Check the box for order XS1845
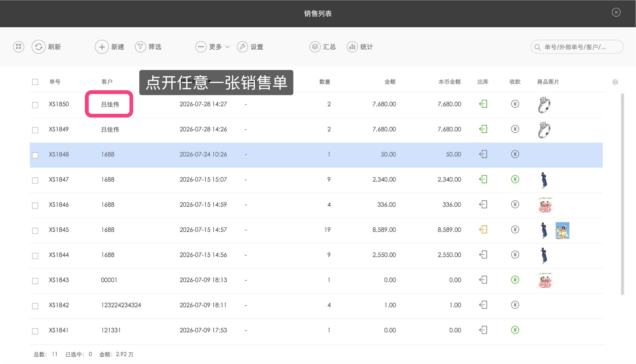The height and width of the screenshot is (364, 636). point(35,230)
